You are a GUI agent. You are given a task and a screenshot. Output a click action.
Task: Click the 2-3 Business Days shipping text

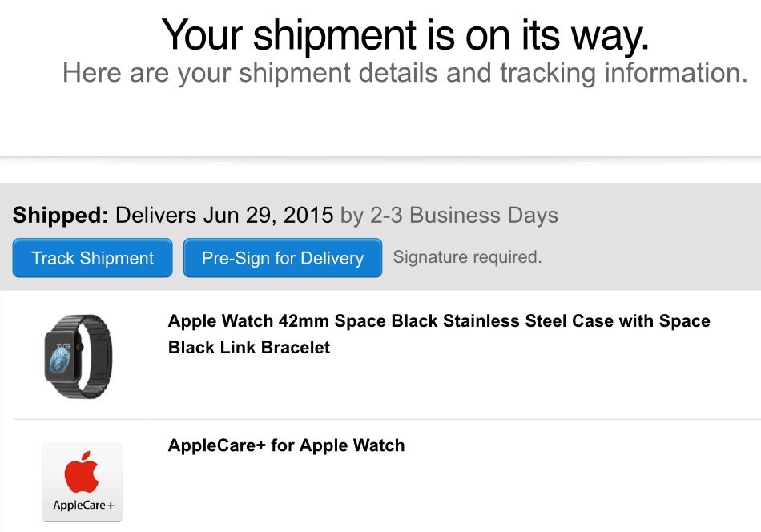(463, 216)
